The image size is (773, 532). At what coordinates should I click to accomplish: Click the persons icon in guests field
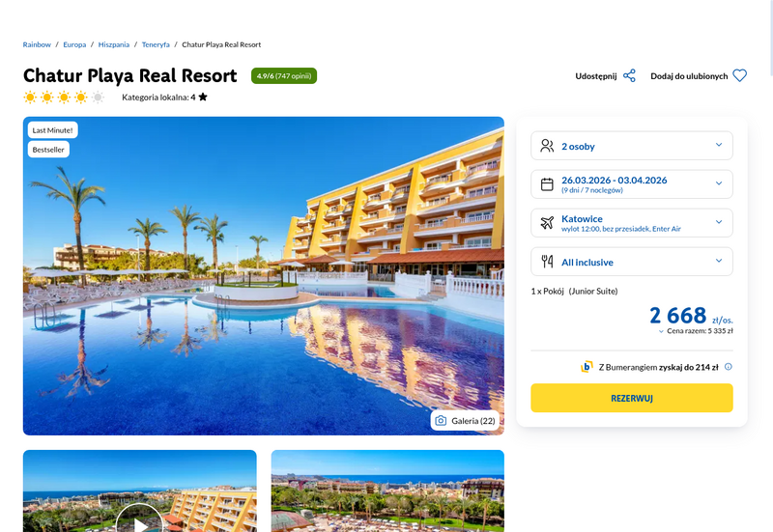click(x=547, y=146)
